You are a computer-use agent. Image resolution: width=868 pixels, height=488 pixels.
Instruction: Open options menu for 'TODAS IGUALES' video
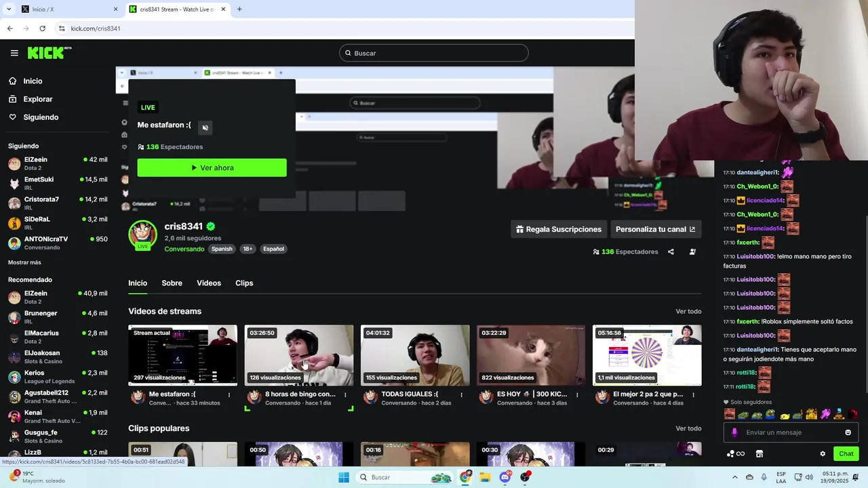(x=462, y=394)
